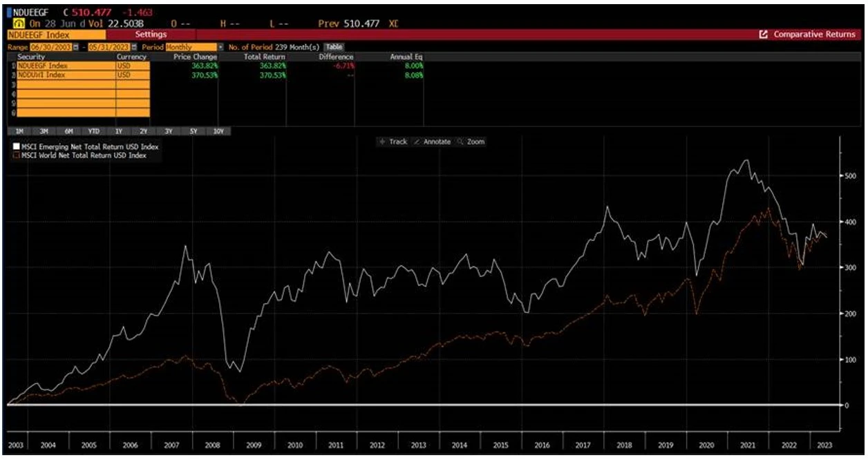Click the USD currency cell for NDUEEGF Index
The image size is (868, 460).
133,66
